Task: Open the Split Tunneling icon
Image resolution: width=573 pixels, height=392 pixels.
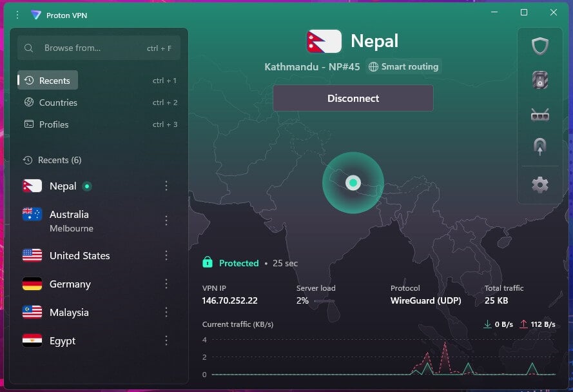Action: (x=539, y=146)
